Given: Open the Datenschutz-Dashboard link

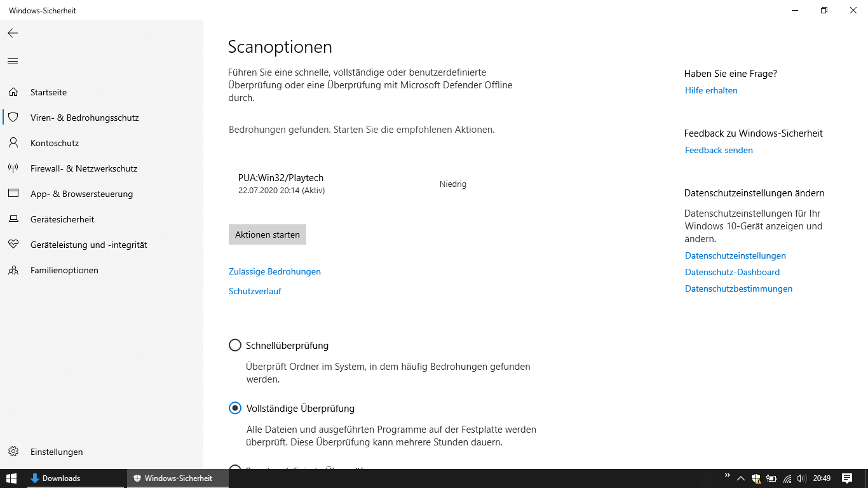Looking at the screenshot, I should [732, 272].
